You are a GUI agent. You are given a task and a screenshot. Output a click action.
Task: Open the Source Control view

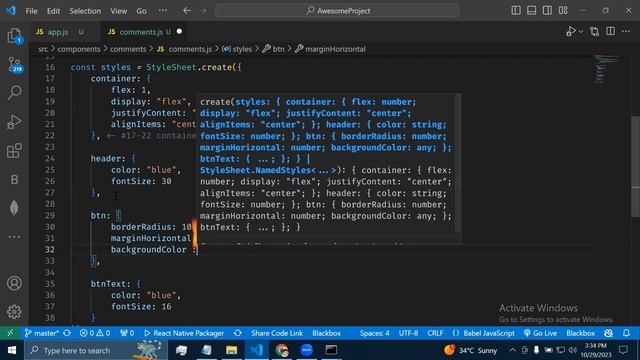click(x=14, y=64)
